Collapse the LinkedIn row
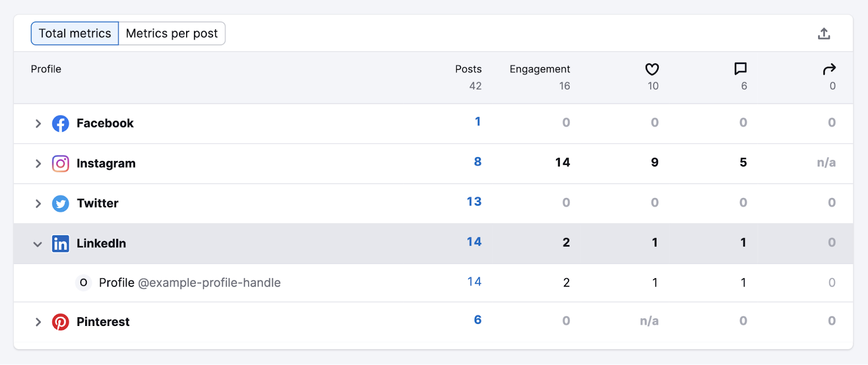This screenshot has height=365, width=868. [x=38, y=244]
